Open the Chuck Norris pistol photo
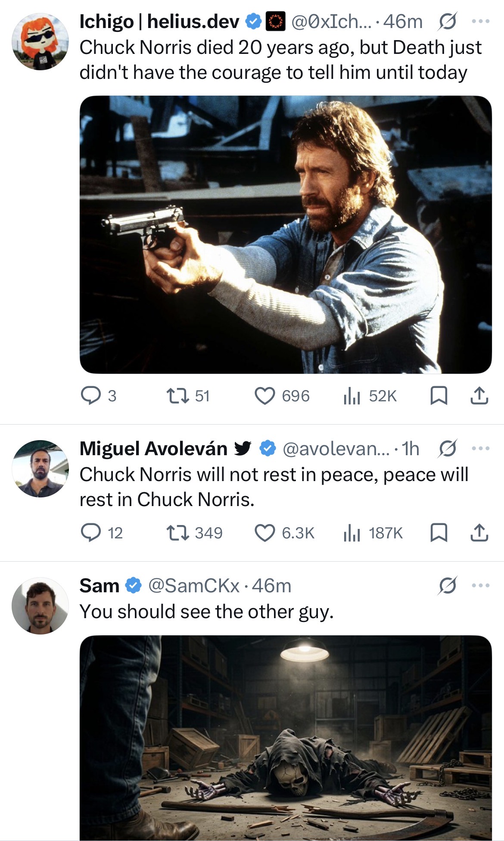This screenshot has width=504, height=841. click(286, 234)
